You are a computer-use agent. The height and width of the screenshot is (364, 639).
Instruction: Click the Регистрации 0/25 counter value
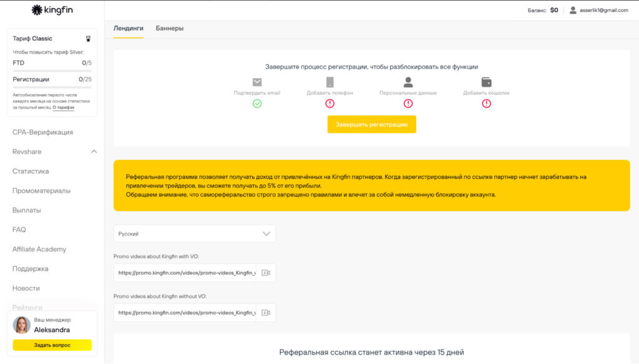85,79
